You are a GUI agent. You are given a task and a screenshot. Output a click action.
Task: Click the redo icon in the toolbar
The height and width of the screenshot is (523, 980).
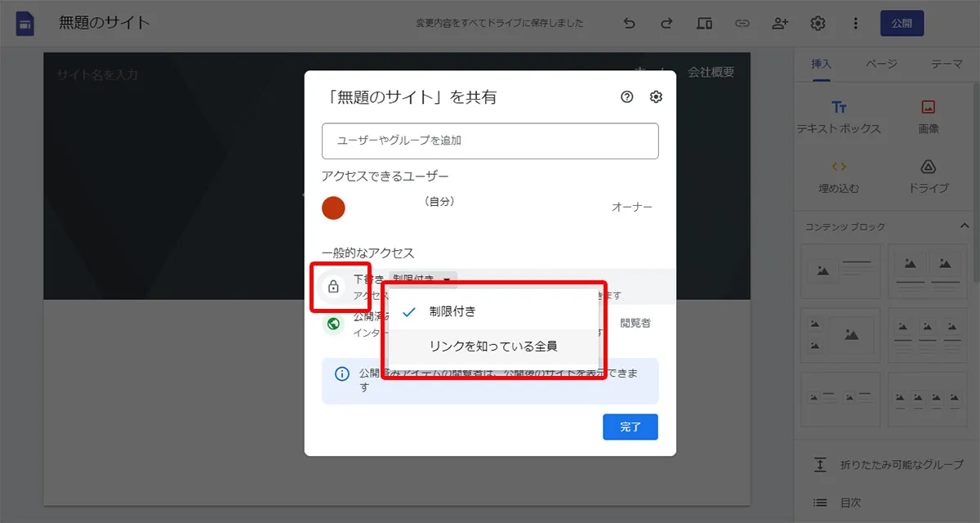pyautogui.click(x=666, y=23)
